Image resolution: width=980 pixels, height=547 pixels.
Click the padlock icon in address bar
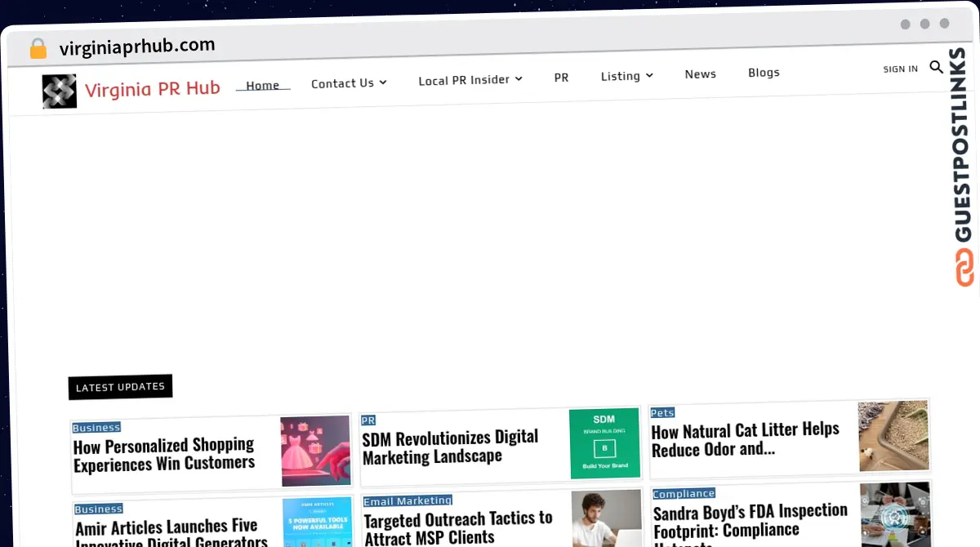(38, 49)
